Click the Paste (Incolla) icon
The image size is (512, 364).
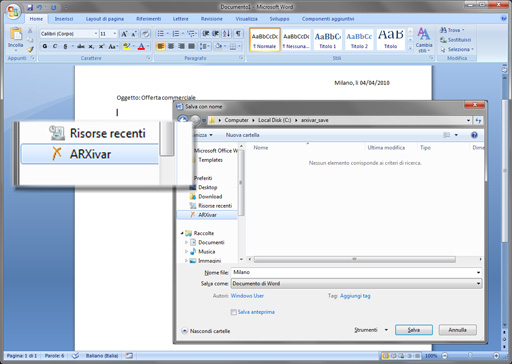click(x=16, y=34)
